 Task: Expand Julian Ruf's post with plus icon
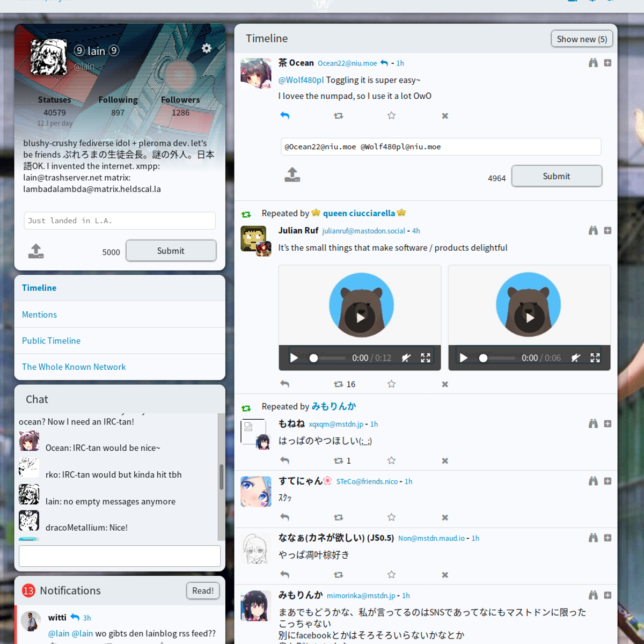pos(608,231)
